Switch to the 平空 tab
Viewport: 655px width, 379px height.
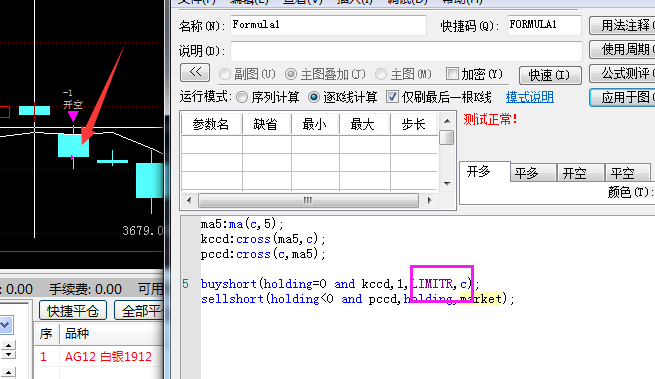coord(627,173)
